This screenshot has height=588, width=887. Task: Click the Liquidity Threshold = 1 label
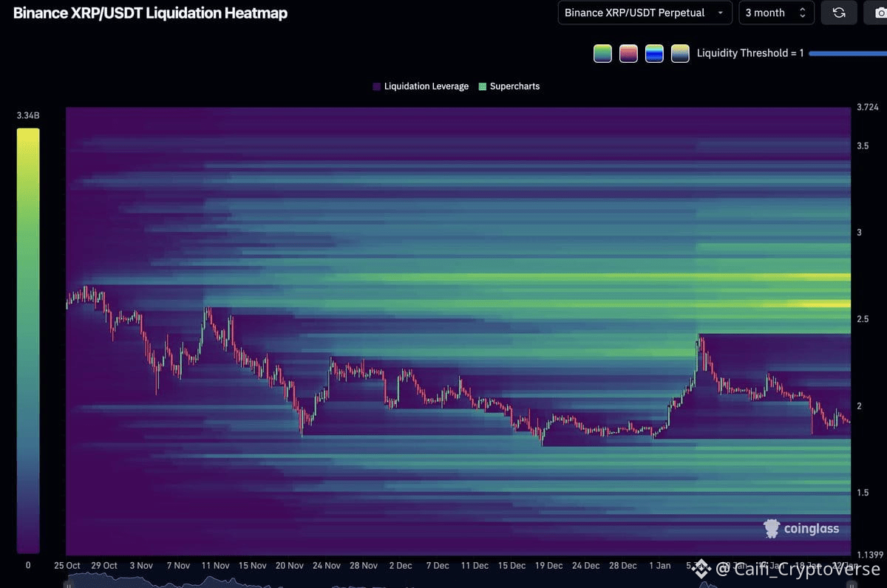750,53
